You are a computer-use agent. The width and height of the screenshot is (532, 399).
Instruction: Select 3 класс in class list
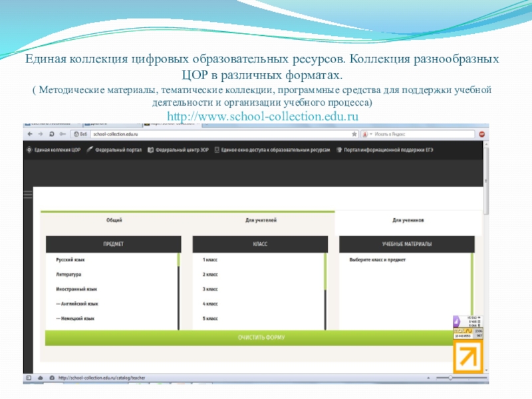(x=210, y=289)
